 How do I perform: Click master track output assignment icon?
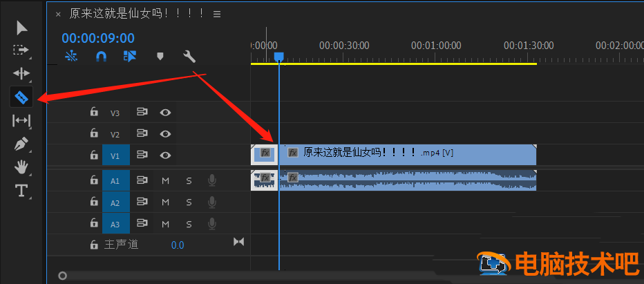click(238, 242)
